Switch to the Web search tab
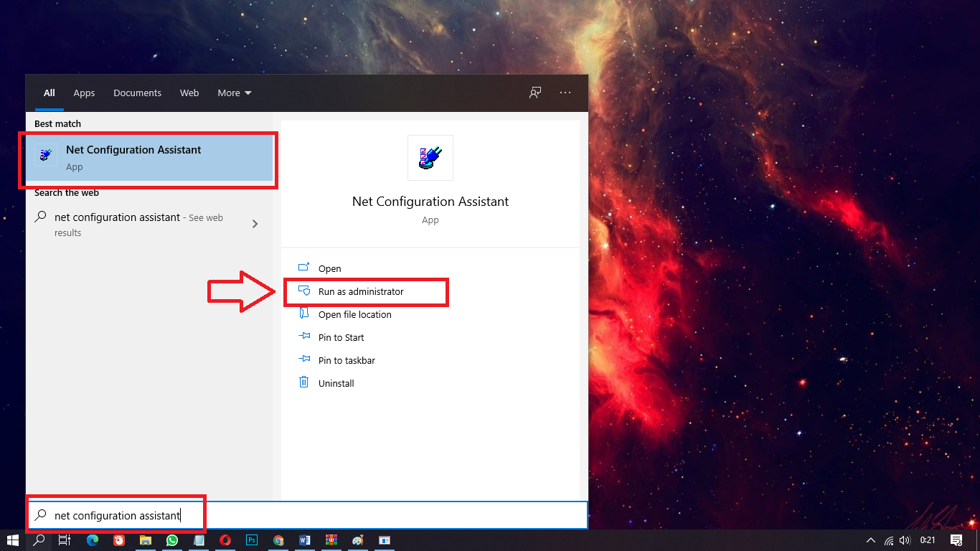The height and width of the screenshot is (551, 980). [189, 93]
